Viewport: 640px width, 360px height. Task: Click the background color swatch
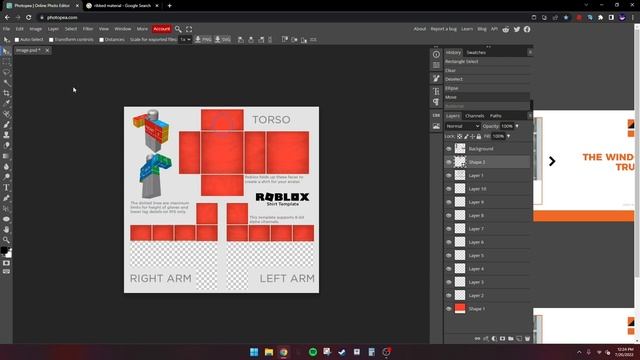coord(9,254)
